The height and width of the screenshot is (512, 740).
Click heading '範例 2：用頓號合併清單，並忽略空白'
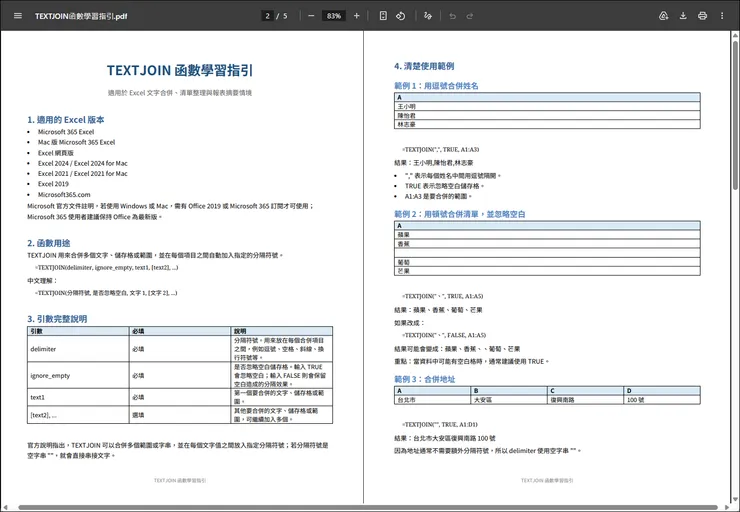tap(460, 214)
